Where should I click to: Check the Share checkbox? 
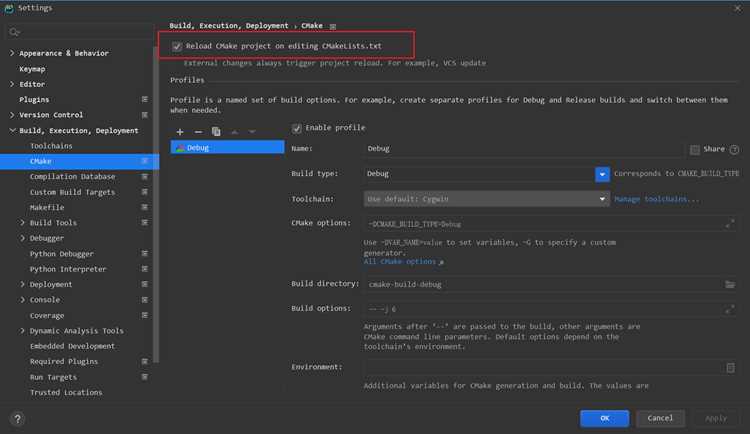click(695, 150)
